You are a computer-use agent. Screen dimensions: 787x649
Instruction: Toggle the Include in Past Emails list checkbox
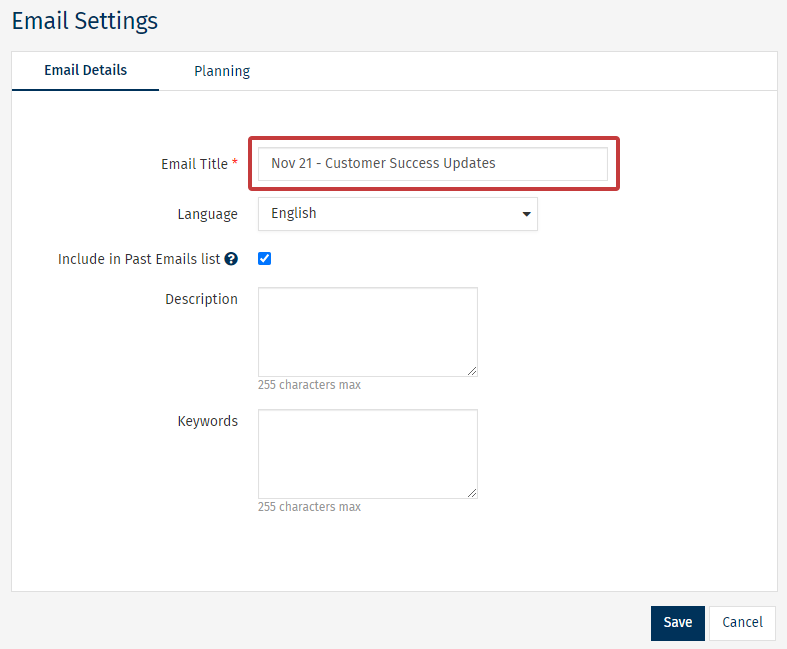coord(265,259)
